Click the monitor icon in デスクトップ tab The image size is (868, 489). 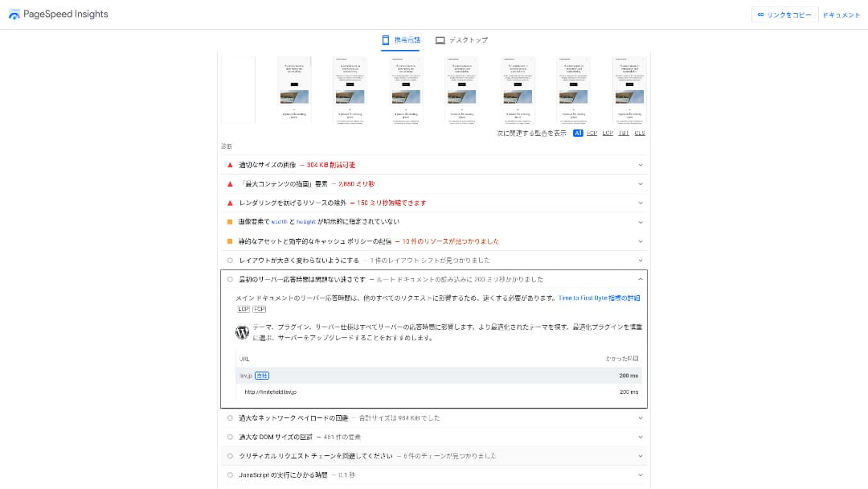coord(440,40)
